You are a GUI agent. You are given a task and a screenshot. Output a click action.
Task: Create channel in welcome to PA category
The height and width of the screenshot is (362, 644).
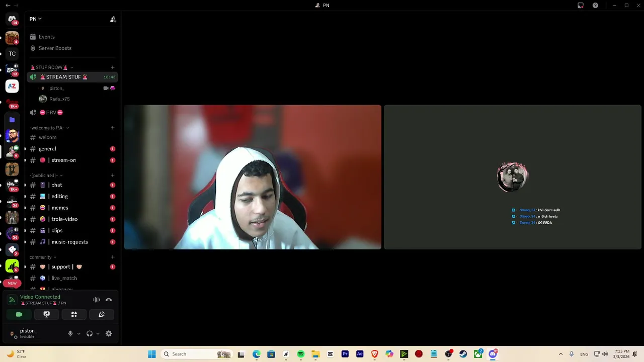pyautogui.click(x=113, y=128)
